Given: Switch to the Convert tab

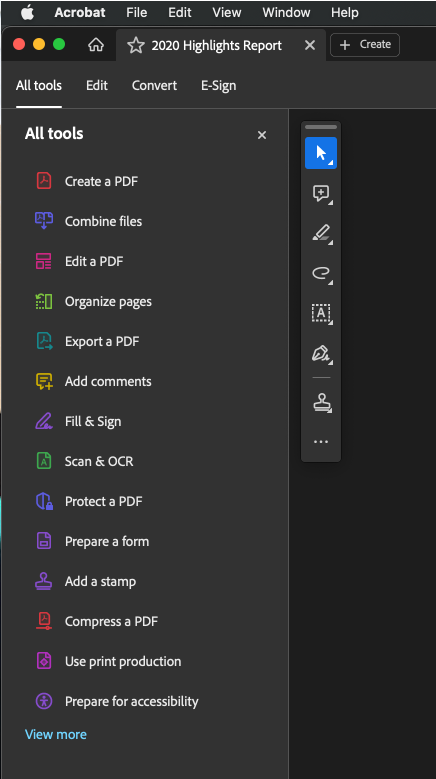Looking at the screenshot, I should pyautogui.click(x=154, y=85).
